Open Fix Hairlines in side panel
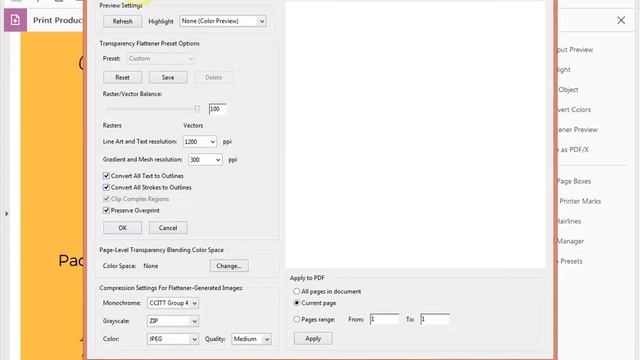The width and height of the screenshot is (640, 360). (x=568, y=221)
